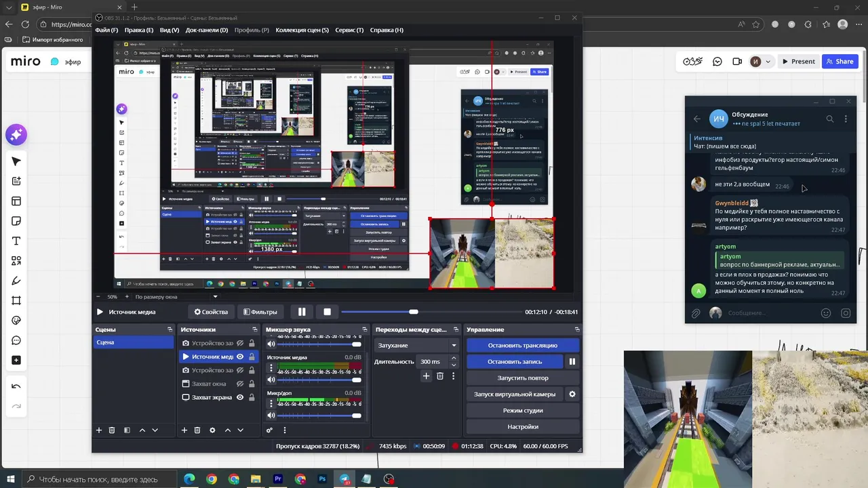Show the hidden Захват окна source
This screenshot has width=868, height=488.
[x=240, y=384]
